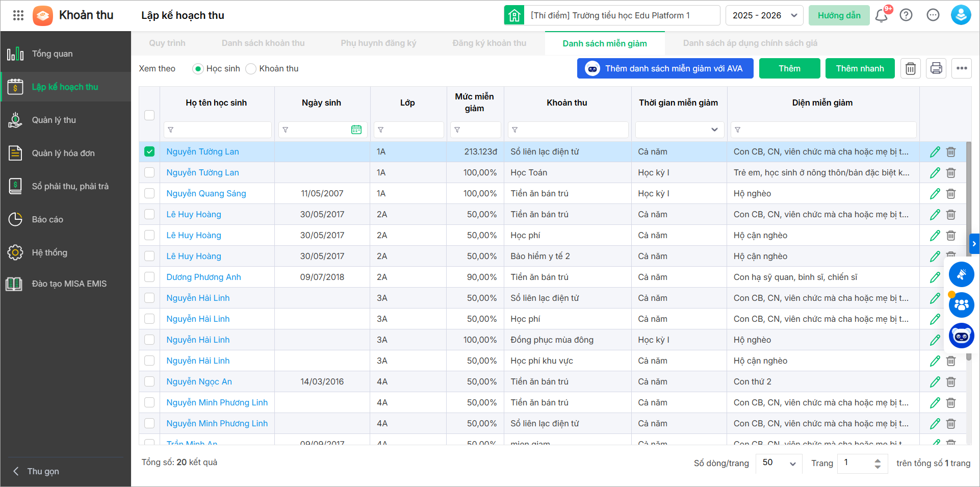The width and height of the screenshot is (980, 487).
Task: Tick the select-all checkbox in header
Action: 149,115
